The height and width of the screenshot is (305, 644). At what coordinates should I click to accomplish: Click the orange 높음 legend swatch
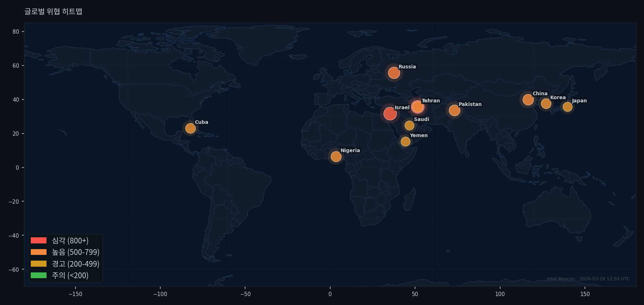click(x=39, y=252)
